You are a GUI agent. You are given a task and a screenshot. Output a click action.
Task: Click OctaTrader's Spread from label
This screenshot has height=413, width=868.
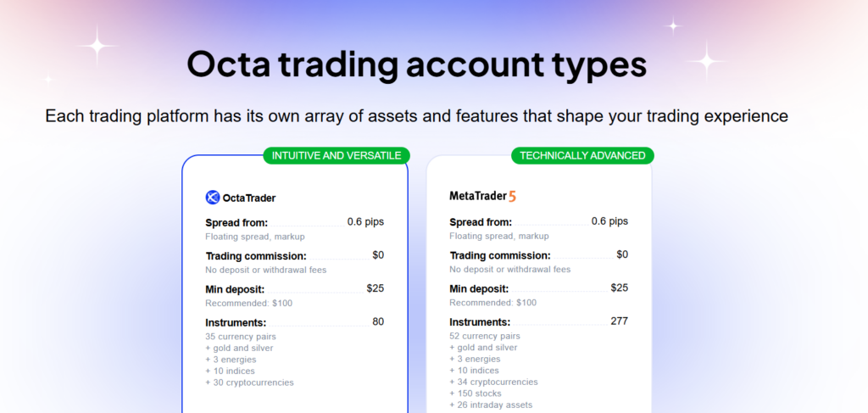[236, 223]
